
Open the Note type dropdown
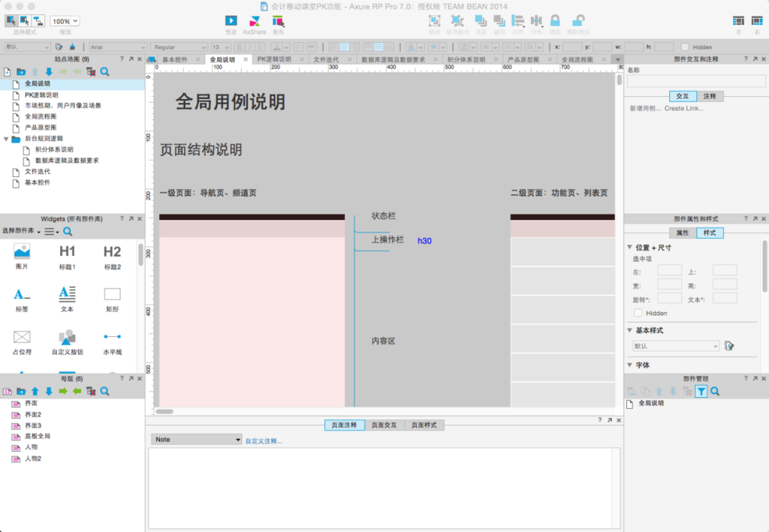tap(197, 440)
